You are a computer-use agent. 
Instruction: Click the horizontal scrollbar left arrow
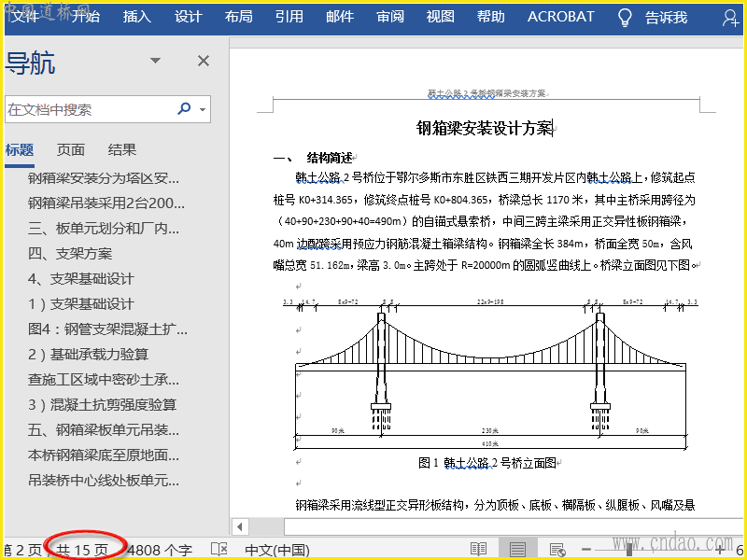(x=240, y=526)
